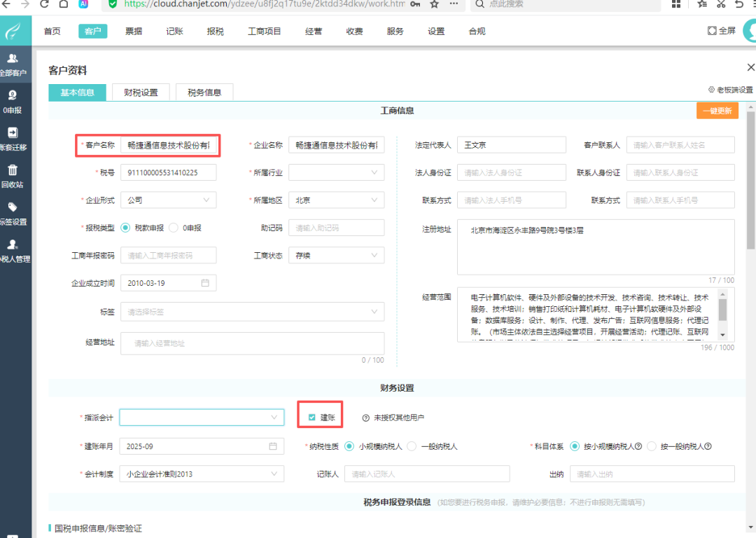
Task: Click the browser refresh icon
Action: (44, 4)
